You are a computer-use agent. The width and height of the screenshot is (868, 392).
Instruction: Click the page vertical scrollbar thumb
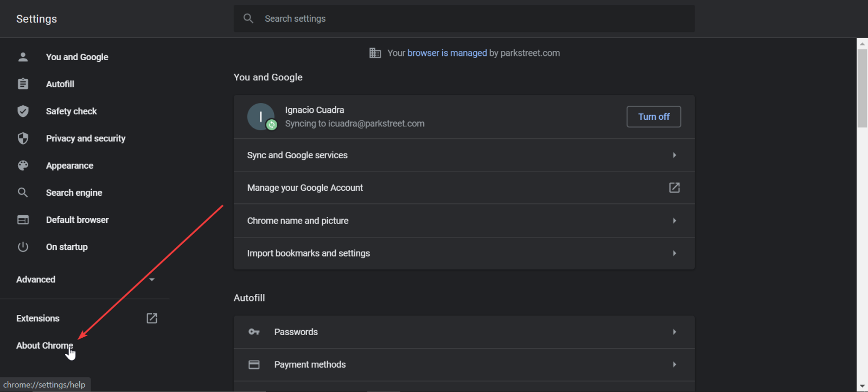coord(862,88)
